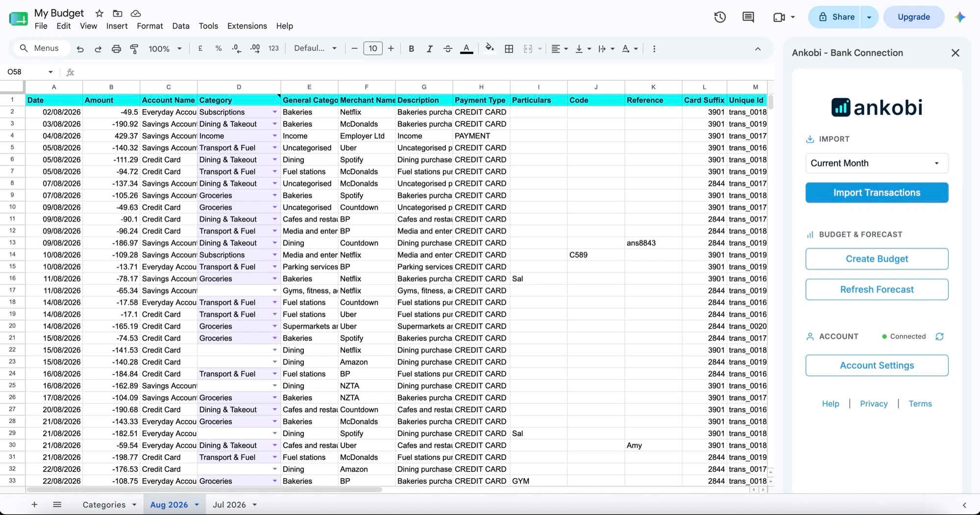Increase font size with plus button
This screenshot has height=515, width=980.
point(391,48)
